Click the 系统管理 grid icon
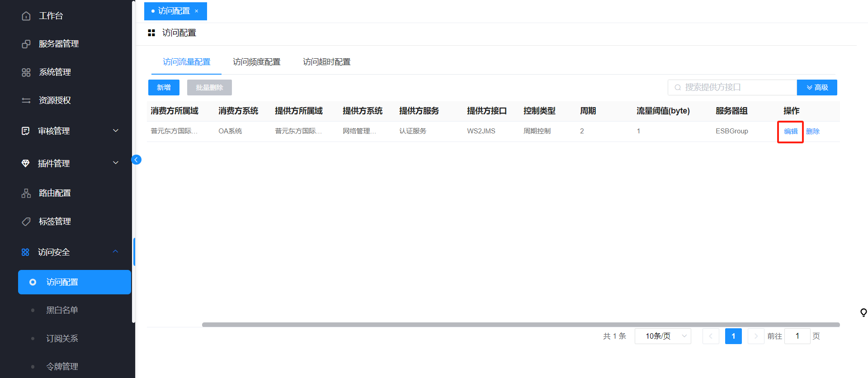 tap(26, 72)
